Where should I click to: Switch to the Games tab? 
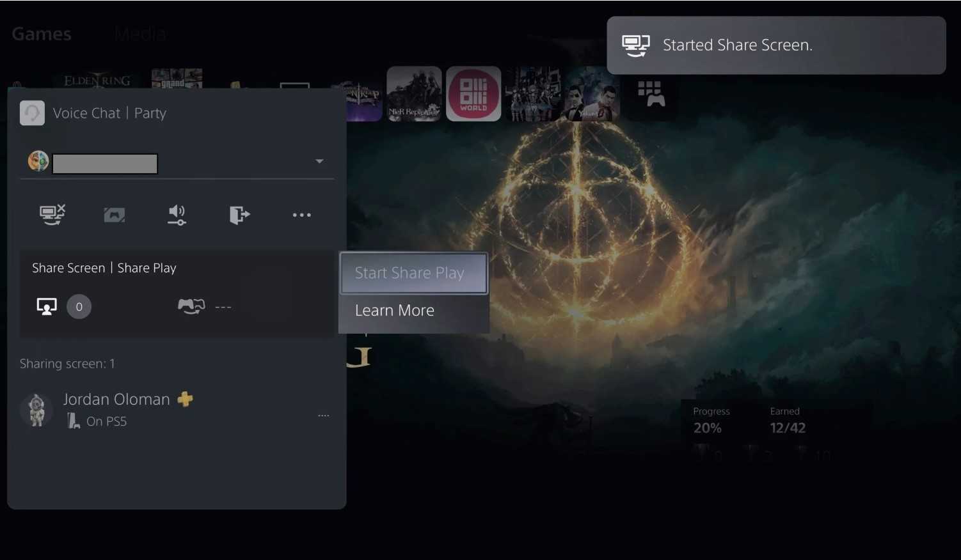[42, 34]
